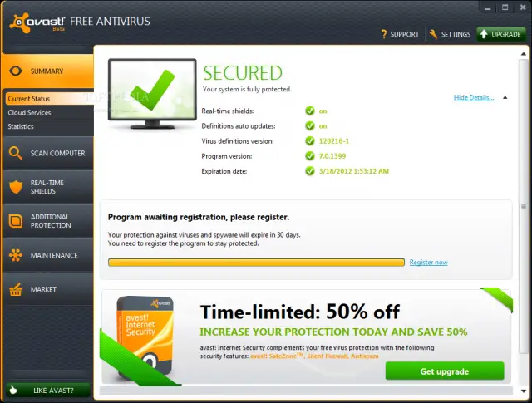Click the Expiration date green check indicator
This screenshot has width=532, height=403.
pos(310,171)
